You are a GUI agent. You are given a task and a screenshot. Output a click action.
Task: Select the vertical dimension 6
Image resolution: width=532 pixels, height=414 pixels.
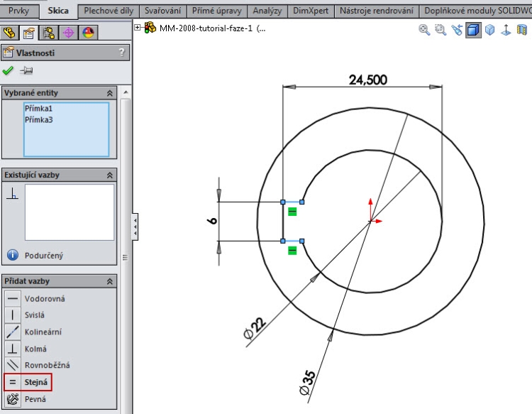tap(212, 221)
